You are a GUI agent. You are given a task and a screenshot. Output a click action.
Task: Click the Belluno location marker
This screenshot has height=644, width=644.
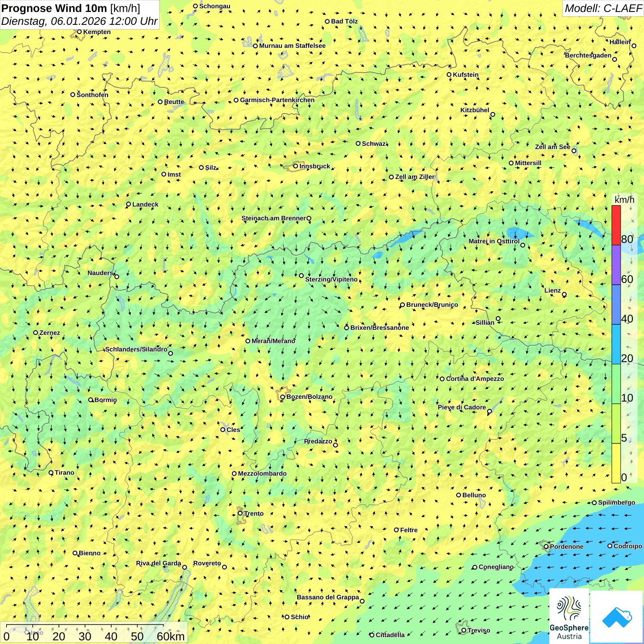click(459, 495)
